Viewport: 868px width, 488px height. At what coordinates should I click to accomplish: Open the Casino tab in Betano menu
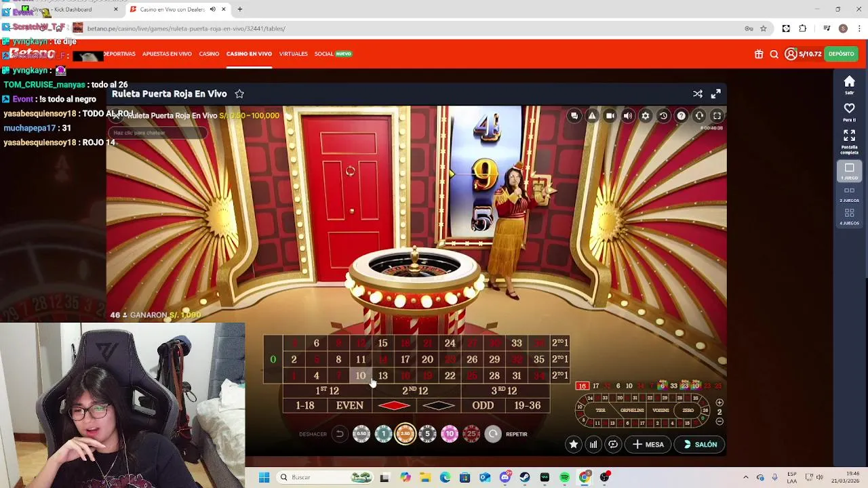[209, 54]
